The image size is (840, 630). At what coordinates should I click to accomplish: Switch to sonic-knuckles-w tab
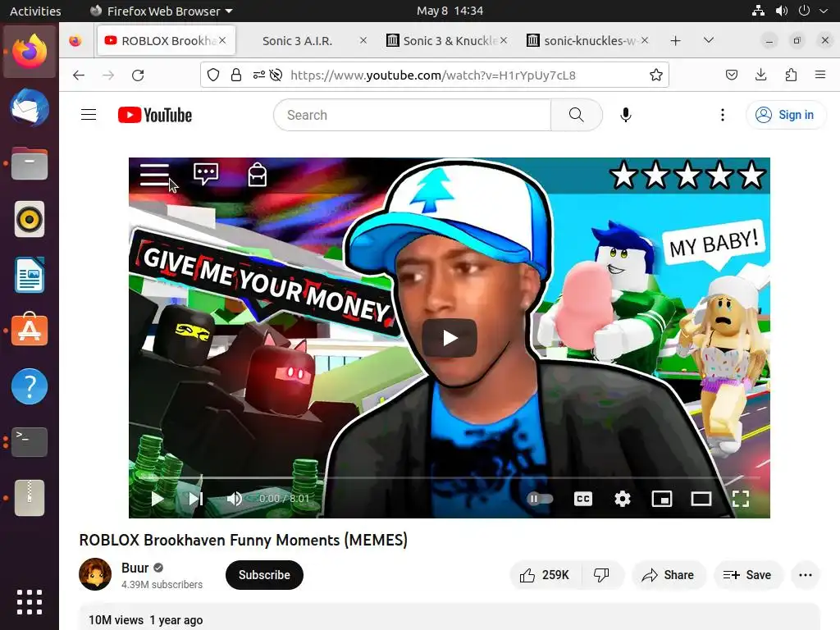tap(589, 41)
